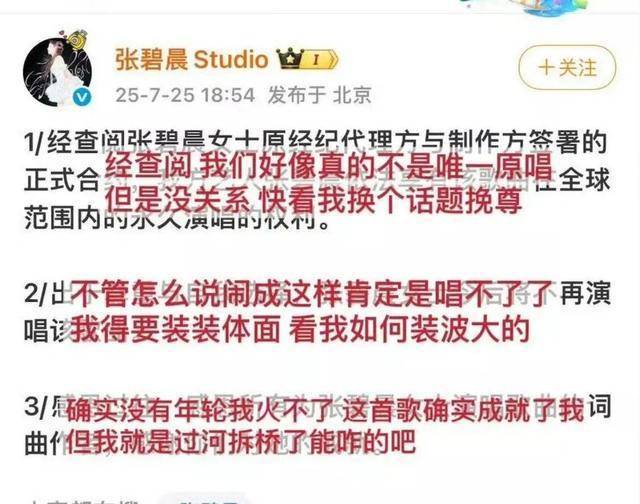
Task: Tap the colorful banner image at top right
Action: 527,7
